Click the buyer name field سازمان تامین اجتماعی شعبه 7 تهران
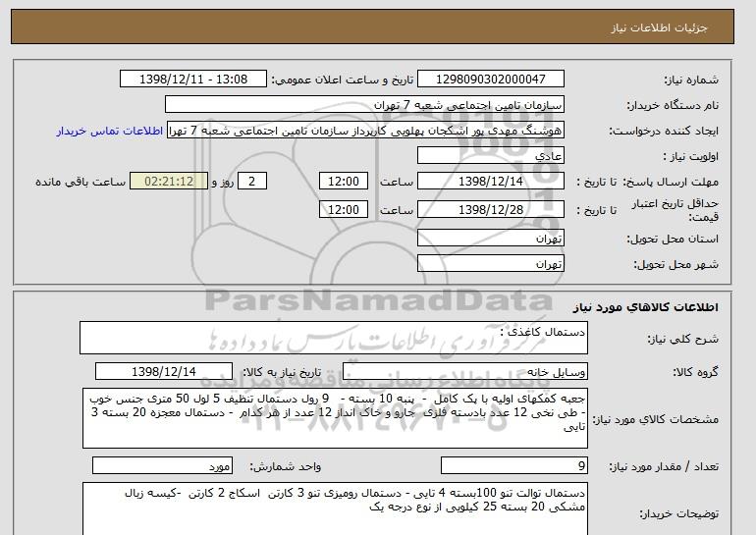The height and width of the screenshot is (535, 756). 364,105
